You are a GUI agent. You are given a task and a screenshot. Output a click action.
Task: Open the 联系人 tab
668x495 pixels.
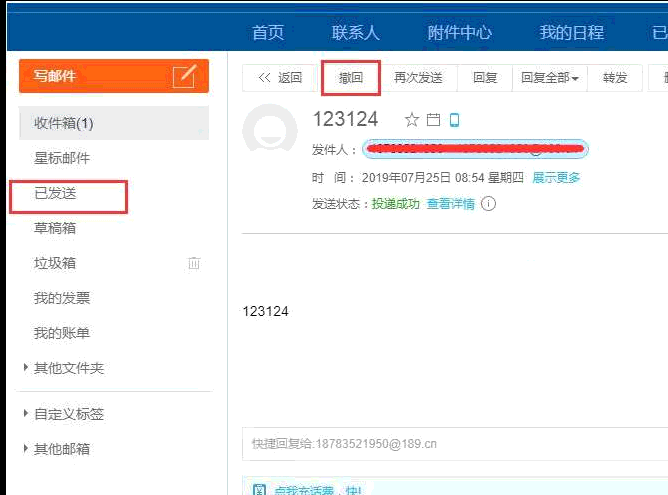point(356,32)
